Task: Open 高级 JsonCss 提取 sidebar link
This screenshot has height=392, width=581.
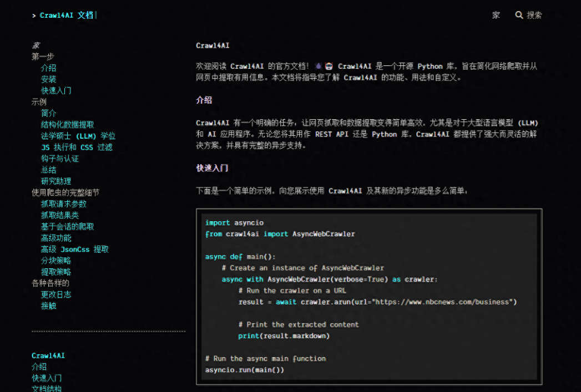Action: (75, 249)
